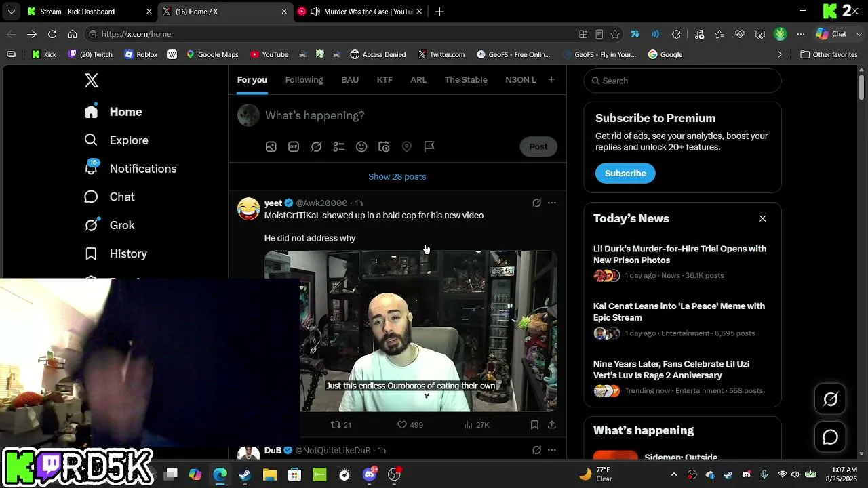868x488 pixels.
Task: Open the Roblox bookmark in favorites bar
Action: coord(141,54)
